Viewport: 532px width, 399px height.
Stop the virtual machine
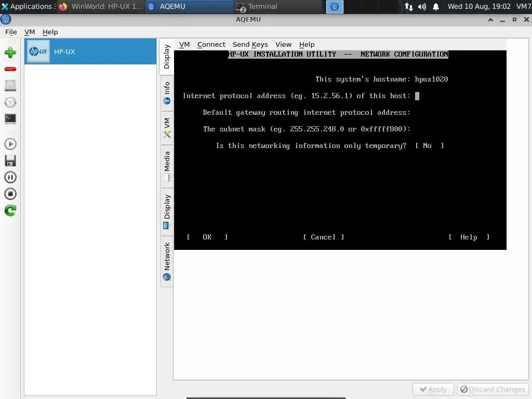(x=10, y=194)
